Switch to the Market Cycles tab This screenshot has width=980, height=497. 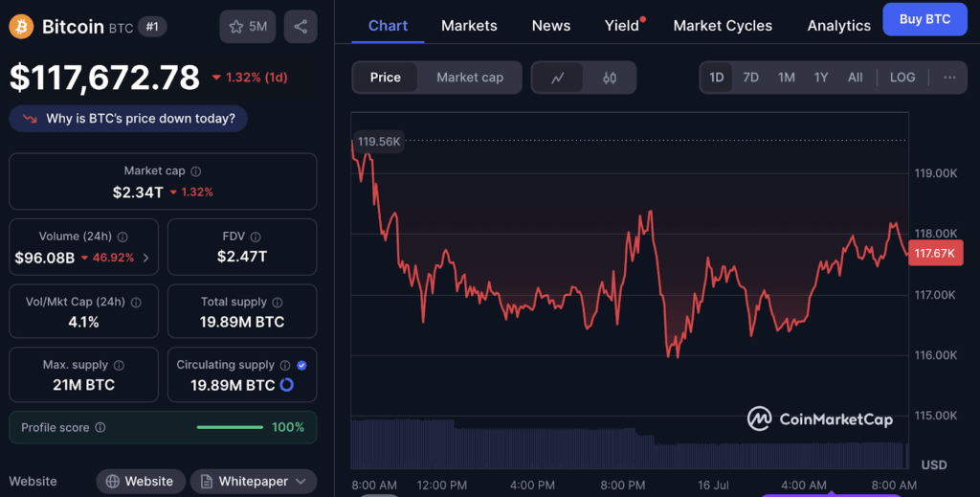(723, 26)
